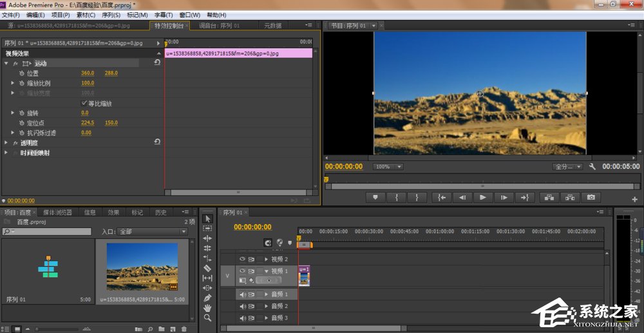Image resolution: width=644 pixels, height=333 pixels.
Task: Expand the Opacity effect section
Action: pos(6,143)
